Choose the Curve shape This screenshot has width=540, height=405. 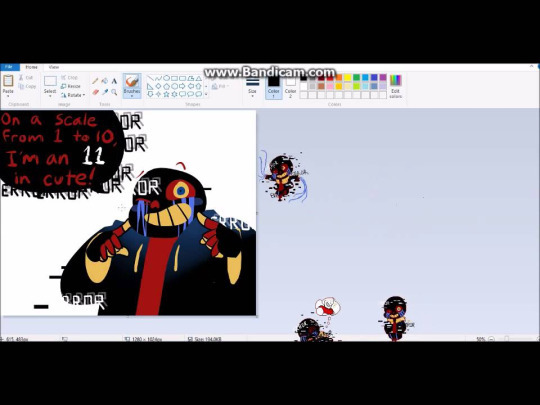click(158, 79)
